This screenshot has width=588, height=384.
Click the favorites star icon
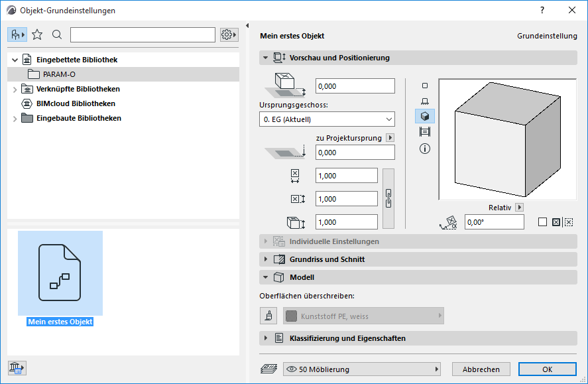click(x=37, y=34)
